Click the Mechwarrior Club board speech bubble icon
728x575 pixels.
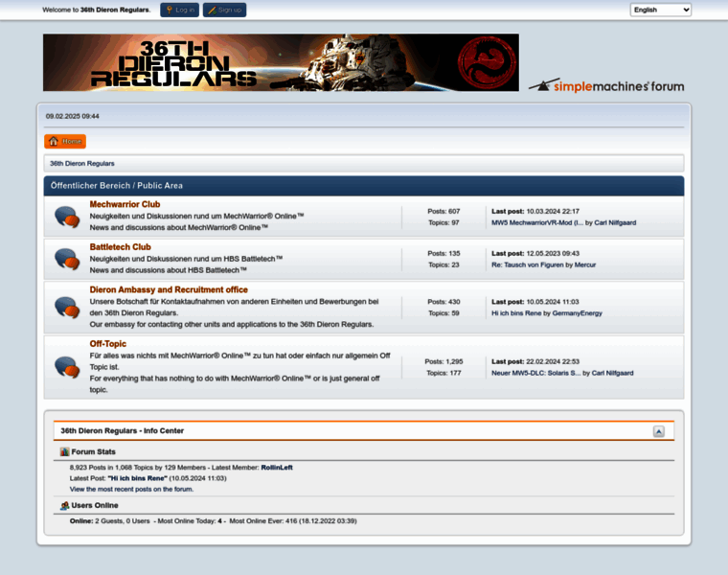click(67, 217)
